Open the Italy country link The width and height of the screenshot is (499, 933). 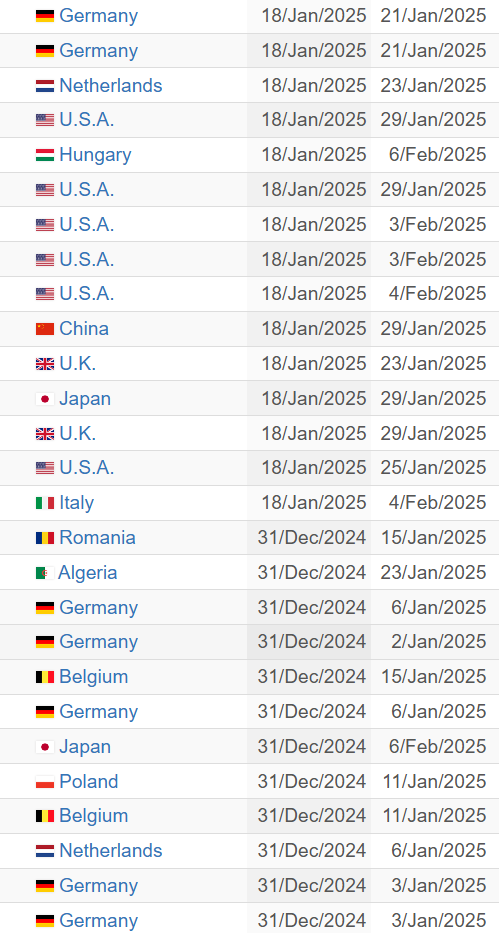(77, 503)
